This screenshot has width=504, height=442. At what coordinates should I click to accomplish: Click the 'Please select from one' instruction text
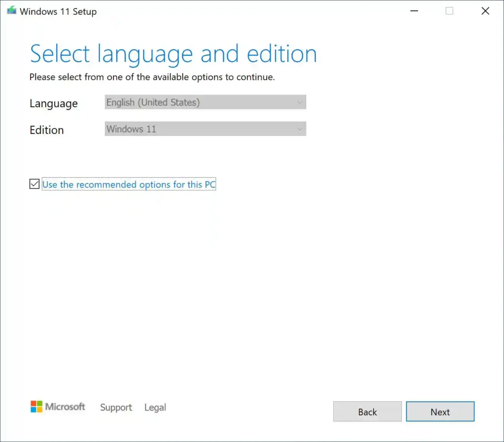[152, 77]
